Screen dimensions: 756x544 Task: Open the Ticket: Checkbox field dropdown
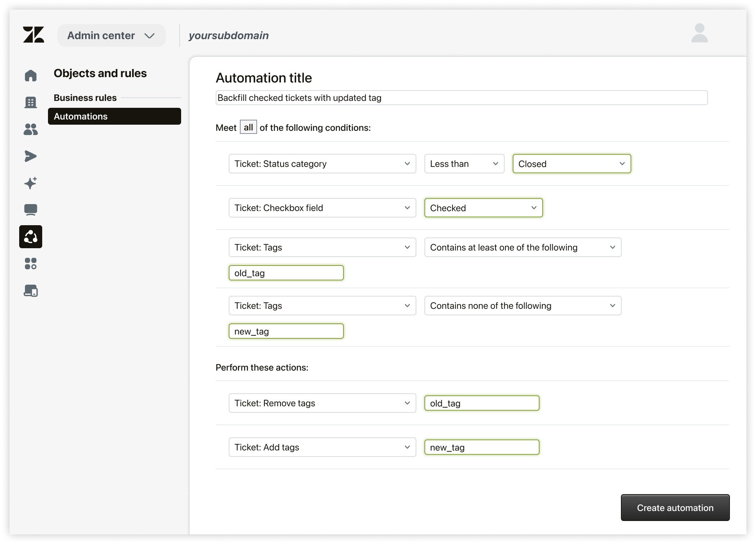pos(322,208)
